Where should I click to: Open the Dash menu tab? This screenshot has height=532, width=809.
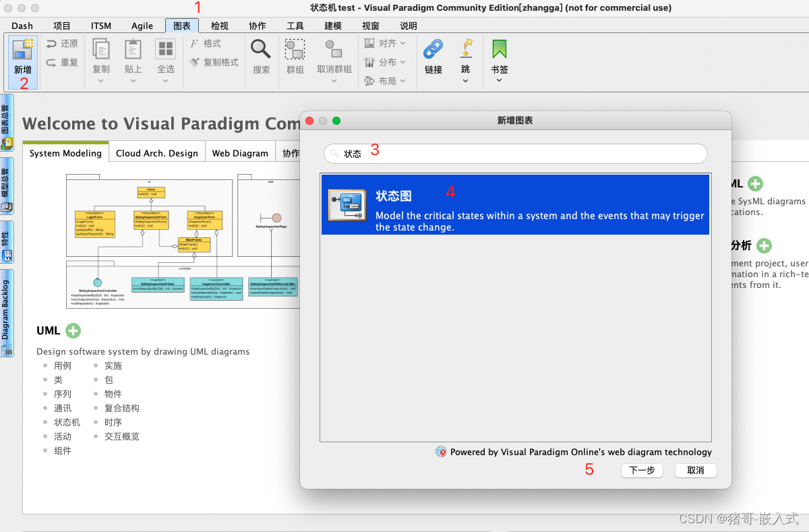coord(22,26)
